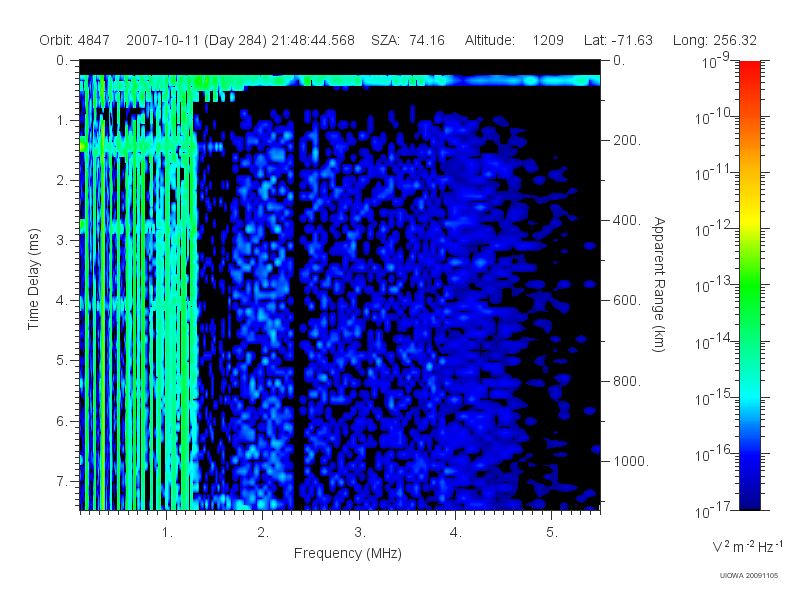Image resolution: width=800 pixels, height=600 pixels.
Task: Click the dark blue bottom of color bar
Action: coord(749,497)
